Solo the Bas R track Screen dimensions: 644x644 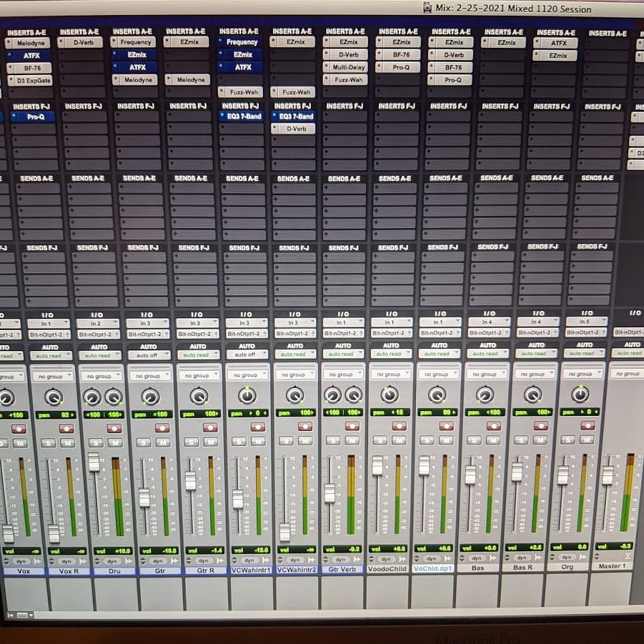pyautogui.click(x=526, y=440)
